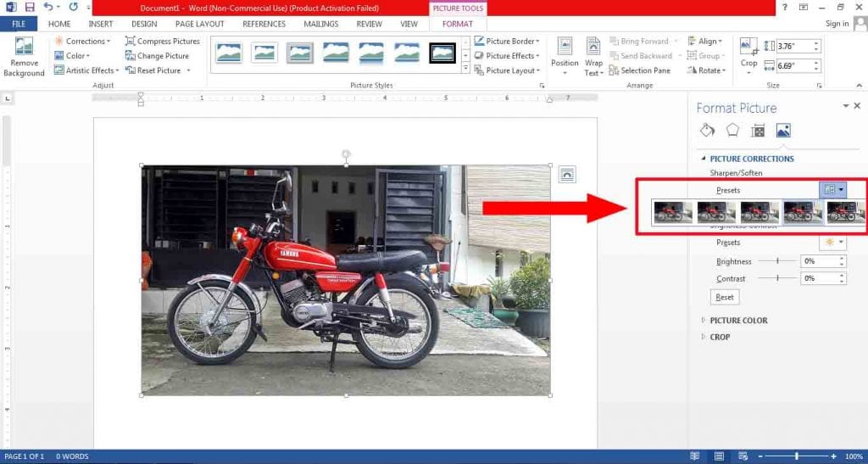Open the Page Layout tab
This screenshot has width=868, height=464.
[199, 24]
